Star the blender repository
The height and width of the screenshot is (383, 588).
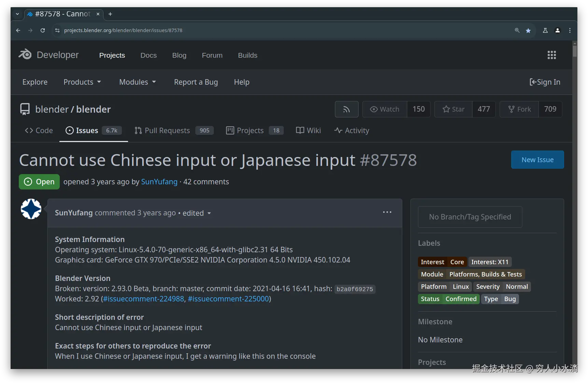tap(453, 109)
